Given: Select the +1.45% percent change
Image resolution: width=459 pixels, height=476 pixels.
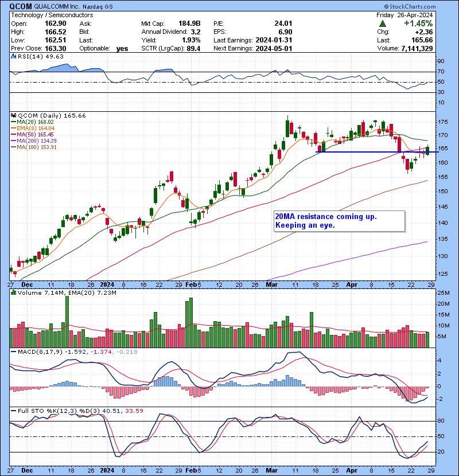Looking at the screenshot, I should 418,24.
